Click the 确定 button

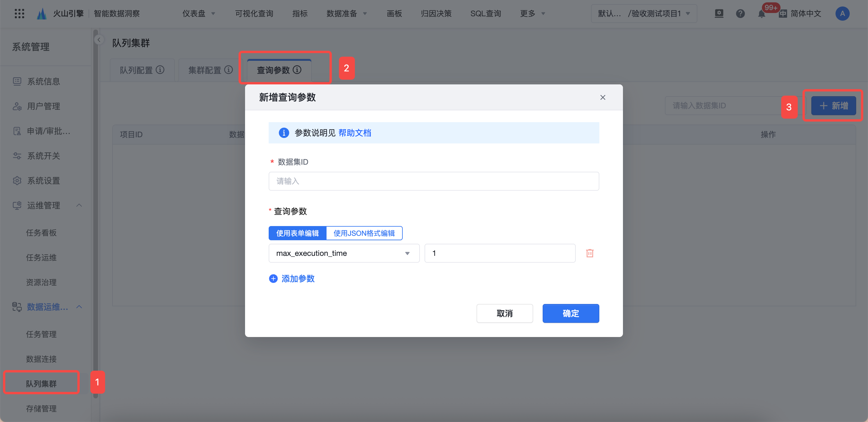click(x=570, y=313)
